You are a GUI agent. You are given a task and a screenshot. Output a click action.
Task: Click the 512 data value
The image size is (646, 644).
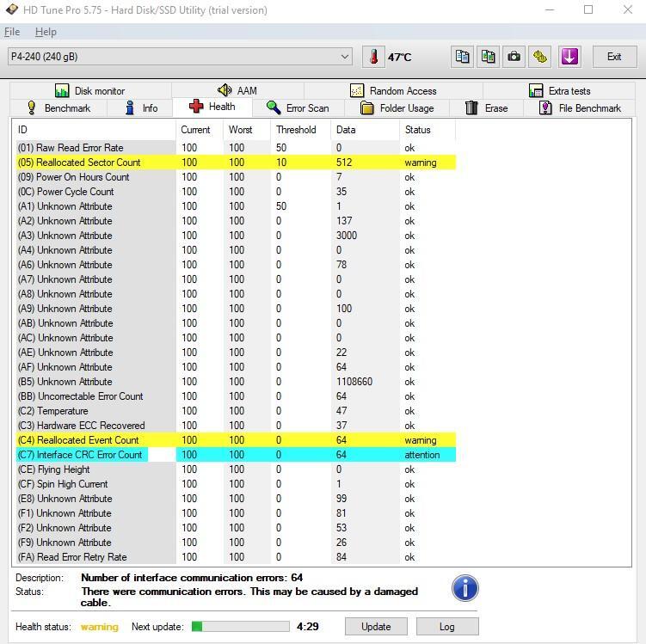coord(344,163)
